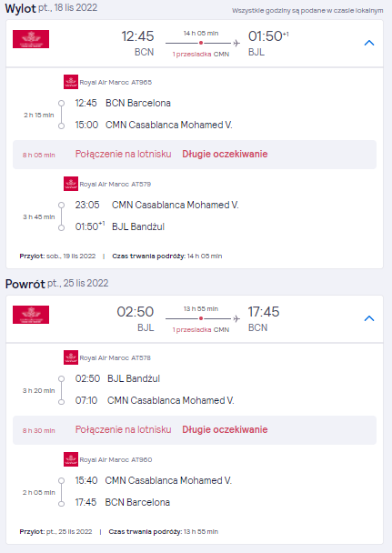The image size is (392, 553).
Task: Collapse the return flight details chevron
Action: [x=368, y=318]
